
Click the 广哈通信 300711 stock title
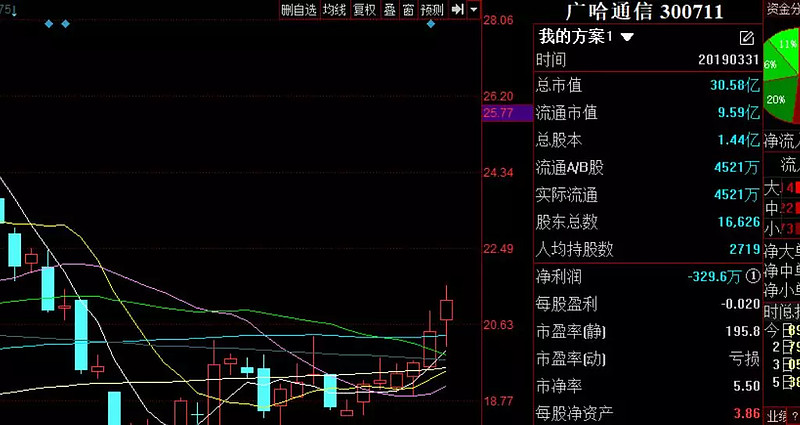[x=644, y=11]
